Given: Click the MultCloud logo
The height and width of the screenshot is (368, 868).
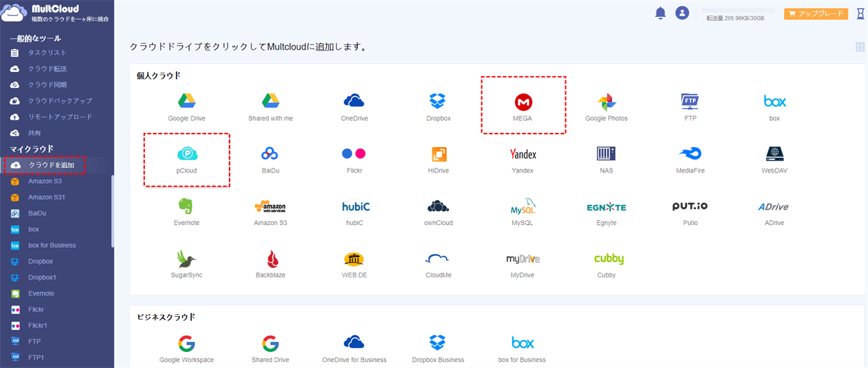Looking at the screenshot, I should (55, 13).
